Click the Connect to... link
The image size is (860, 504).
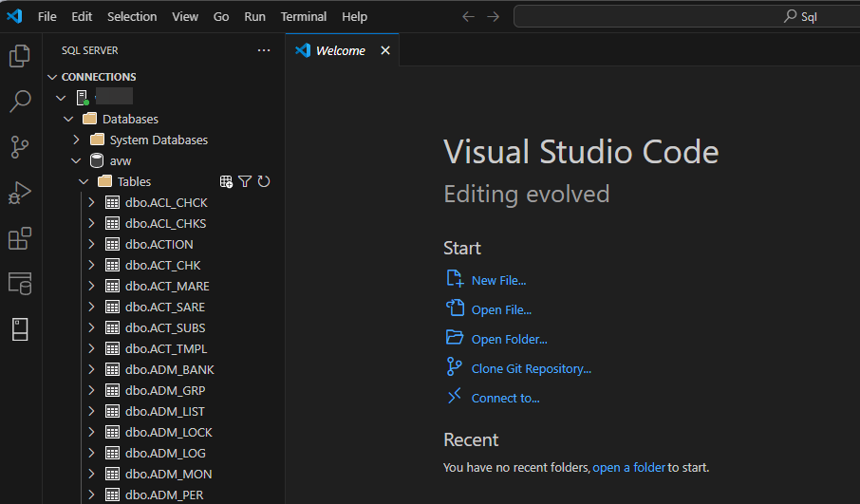[505, 398]
